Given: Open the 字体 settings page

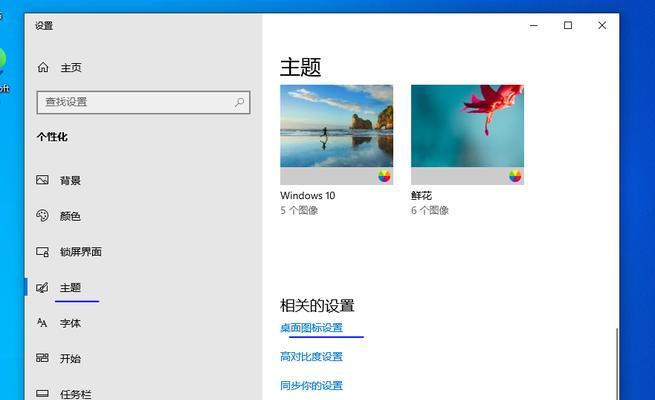Looking at the screenshot, I should (x=70, y=323).
